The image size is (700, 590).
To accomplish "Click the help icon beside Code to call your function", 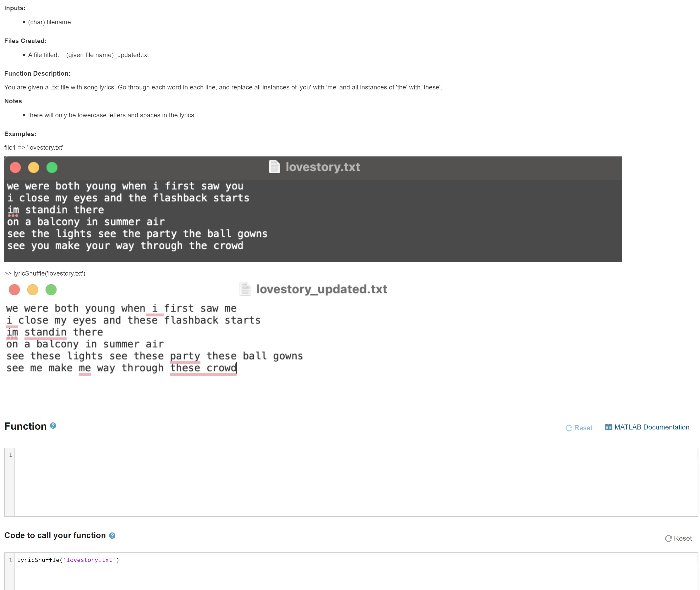I will (x=112, y=535).
